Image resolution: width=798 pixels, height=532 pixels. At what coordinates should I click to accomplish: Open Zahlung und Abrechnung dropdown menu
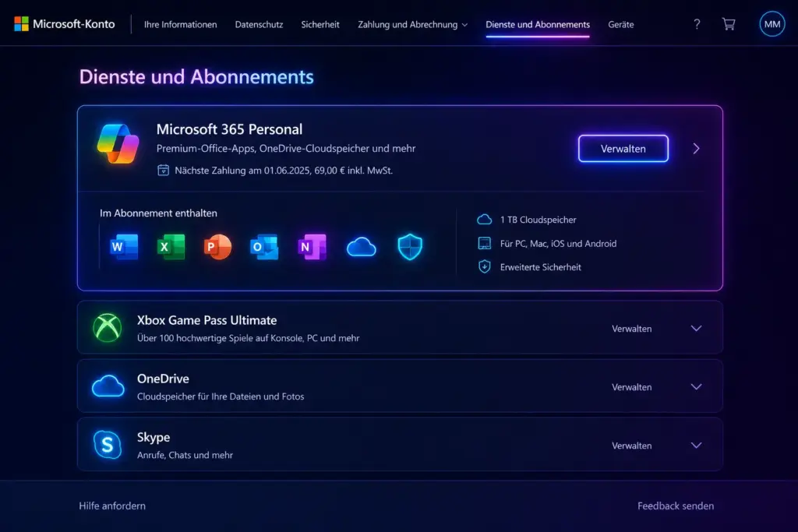(412, 24)
